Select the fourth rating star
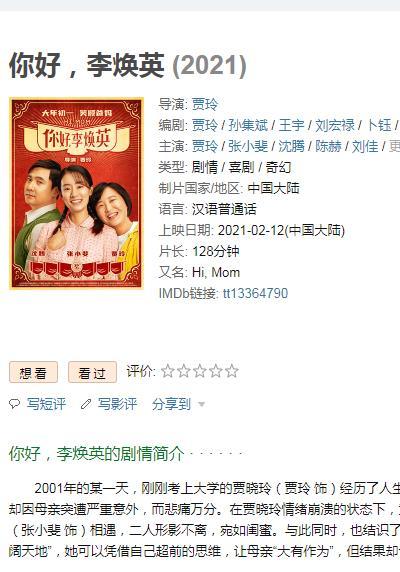This screenshot has height=572, width=400. tap(216, 371)
